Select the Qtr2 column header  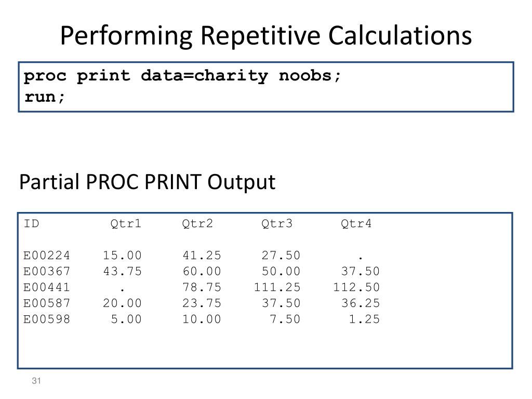point(197,223)
